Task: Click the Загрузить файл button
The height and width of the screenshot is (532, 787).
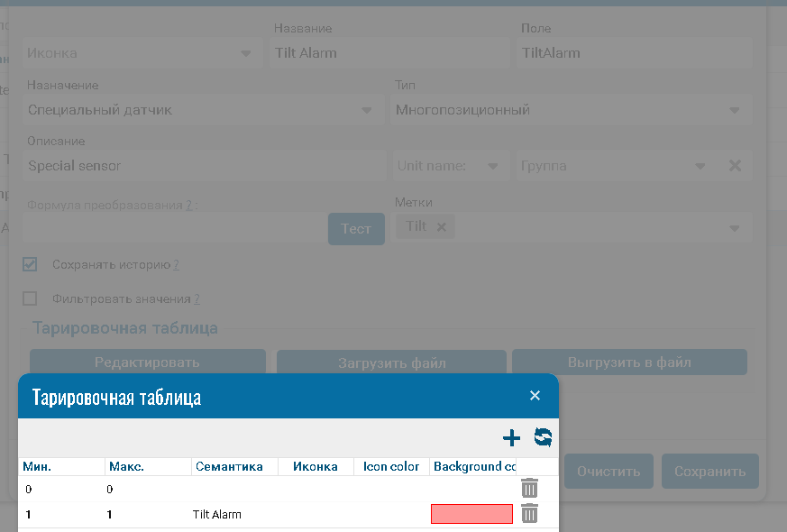Action: 391,362
